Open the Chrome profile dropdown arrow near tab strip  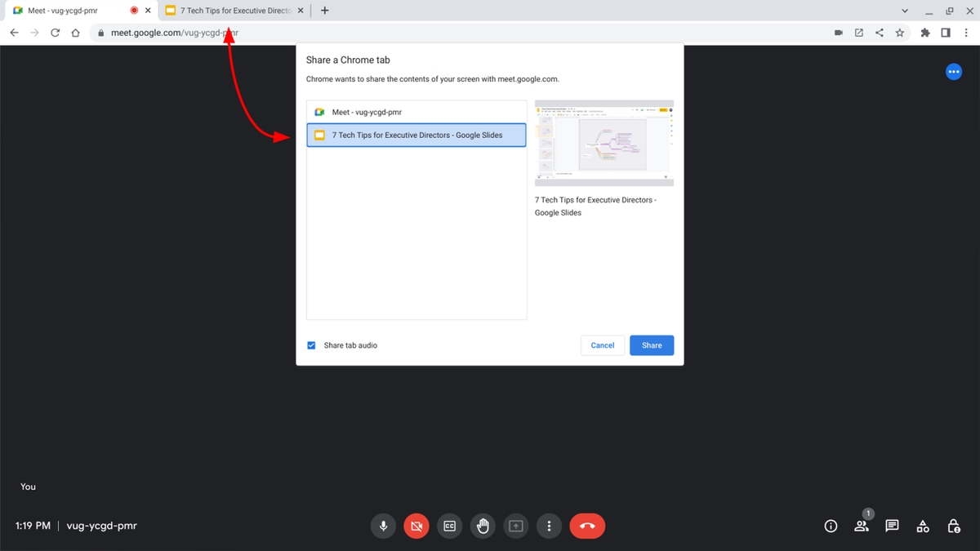pos(903,11)
